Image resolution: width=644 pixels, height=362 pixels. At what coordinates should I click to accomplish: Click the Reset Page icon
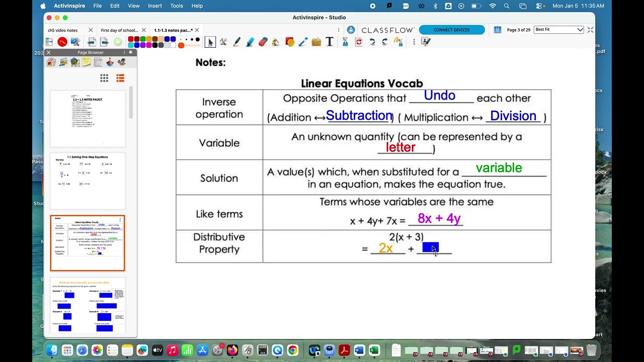358,42
